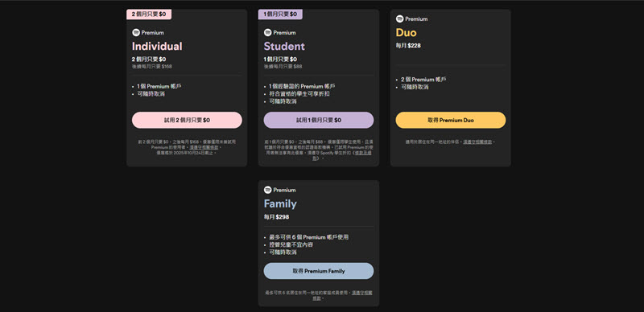Click the Duo plan title
Image resolution: width=644 pixels, height=312 pixels.
[407, 32]
